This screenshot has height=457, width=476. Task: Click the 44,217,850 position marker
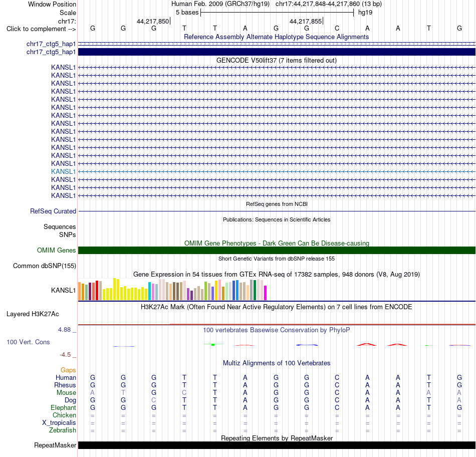coord(153,21)
